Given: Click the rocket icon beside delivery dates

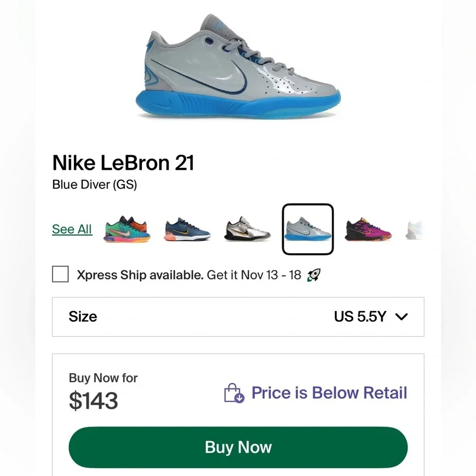Looking at the screenshot, I should (x=314, y=275).
